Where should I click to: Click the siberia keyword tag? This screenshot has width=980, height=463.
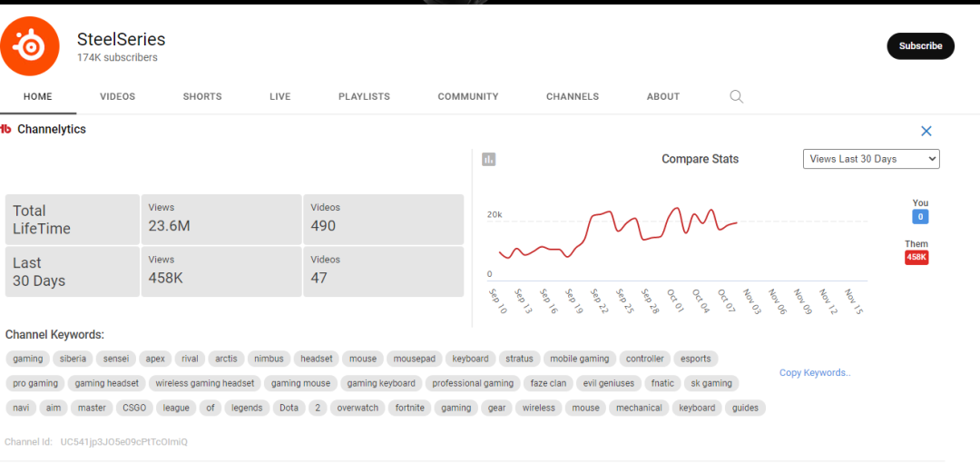click(x=73, y=359)
